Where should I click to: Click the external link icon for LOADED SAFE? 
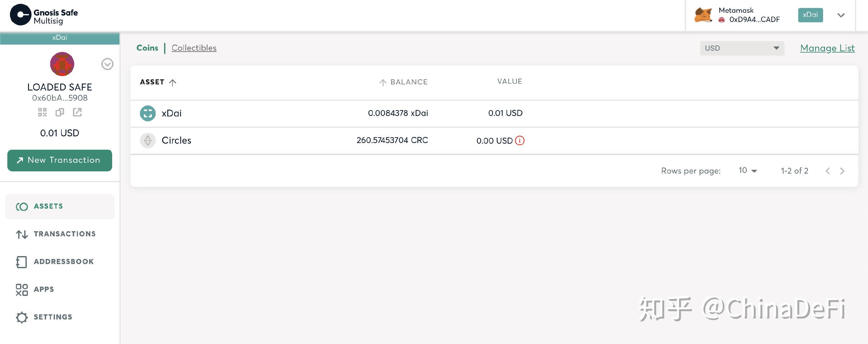pyautogui.click(x=76, y=112)
